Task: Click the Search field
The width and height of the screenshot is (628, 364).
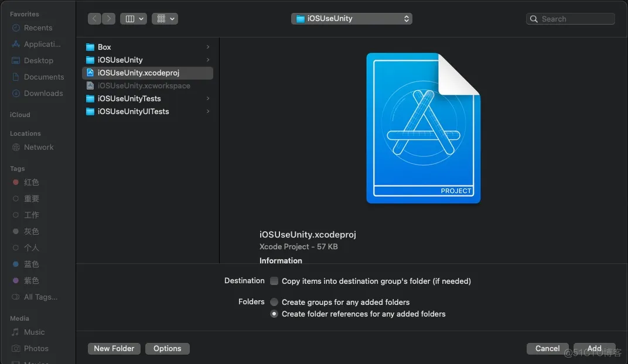Action: (571, 19)
